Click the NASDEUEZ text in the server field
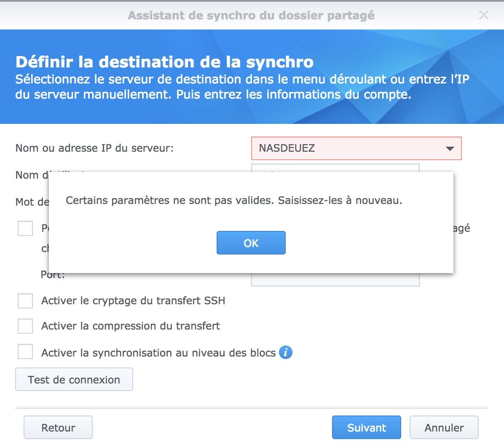The image size is (504, 445). [287, 148]
